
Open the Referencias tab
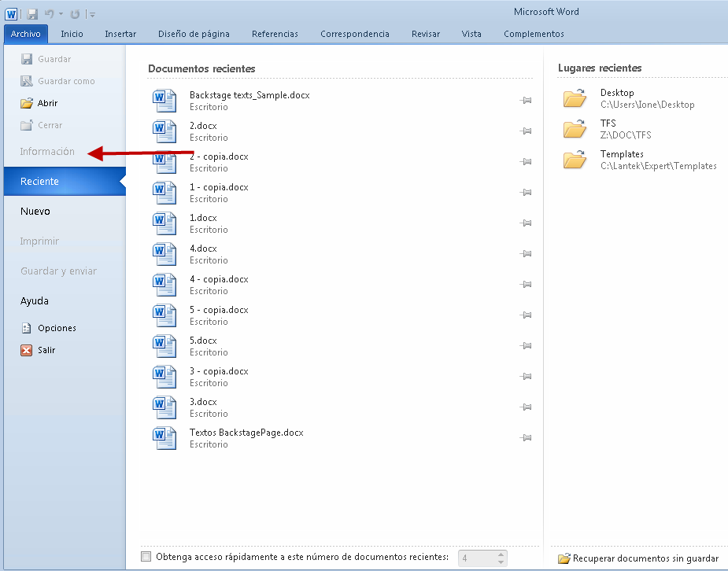click(275, 34)
